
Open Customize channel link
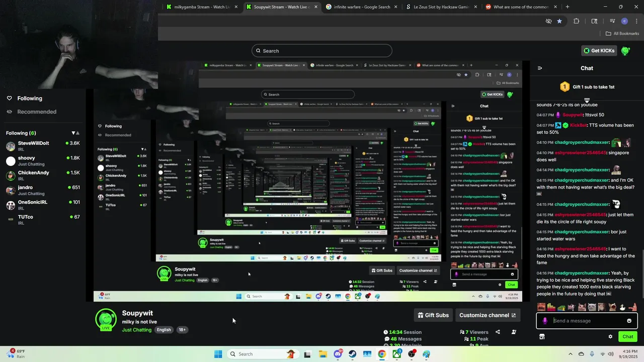[x=488, y=315]
